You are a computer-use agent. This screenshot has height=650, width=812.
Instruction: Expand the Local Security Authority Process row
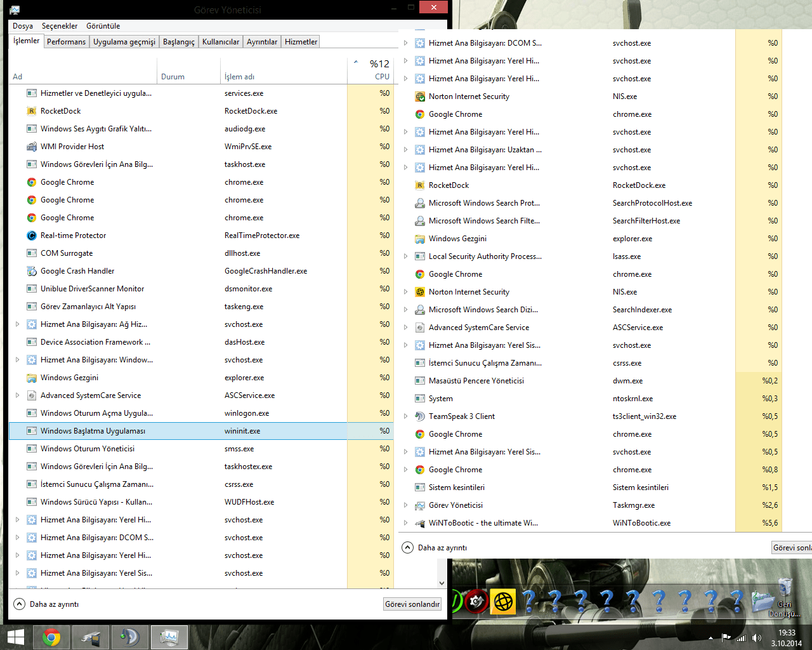pos(406,256)
